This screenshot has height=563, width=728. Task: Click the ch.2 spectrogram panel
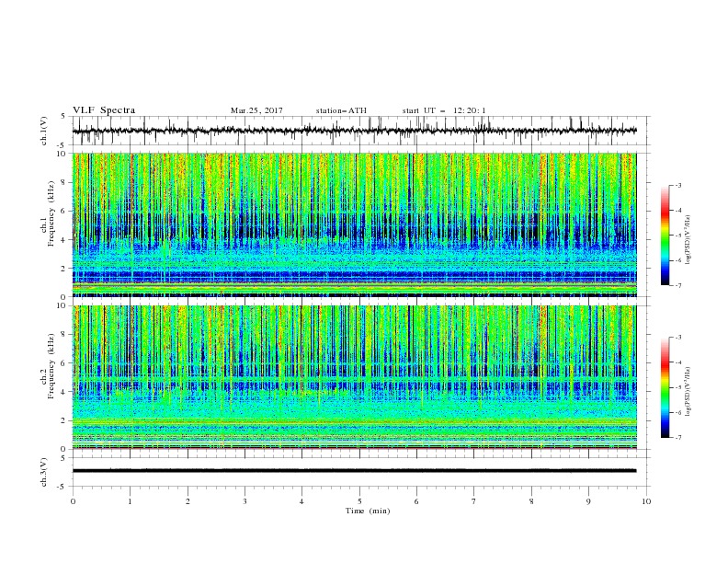[x=355, y=377]
